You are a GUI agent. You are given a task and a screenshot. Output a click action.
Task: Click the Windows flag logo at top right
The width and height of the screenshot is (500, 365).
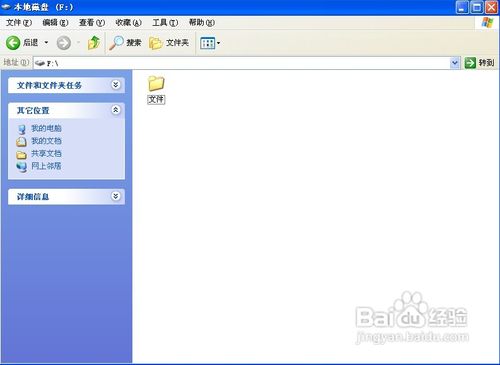point(488,23)
